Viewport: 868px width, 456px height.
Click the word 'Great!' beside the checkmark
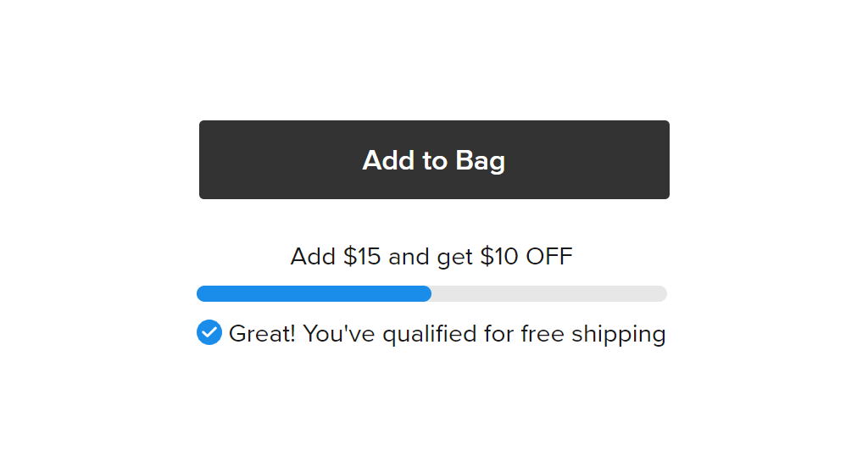point(263,334)
